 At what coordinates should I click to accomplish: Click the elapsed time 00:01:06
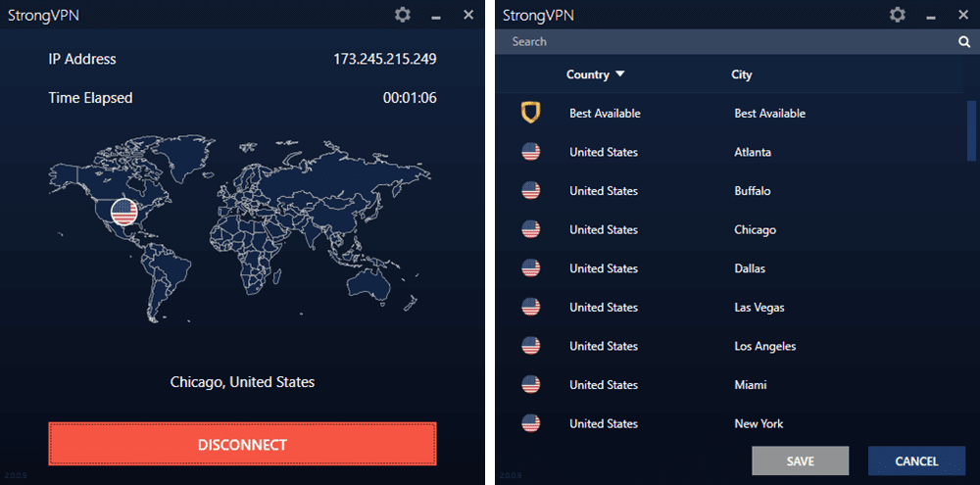410,98
